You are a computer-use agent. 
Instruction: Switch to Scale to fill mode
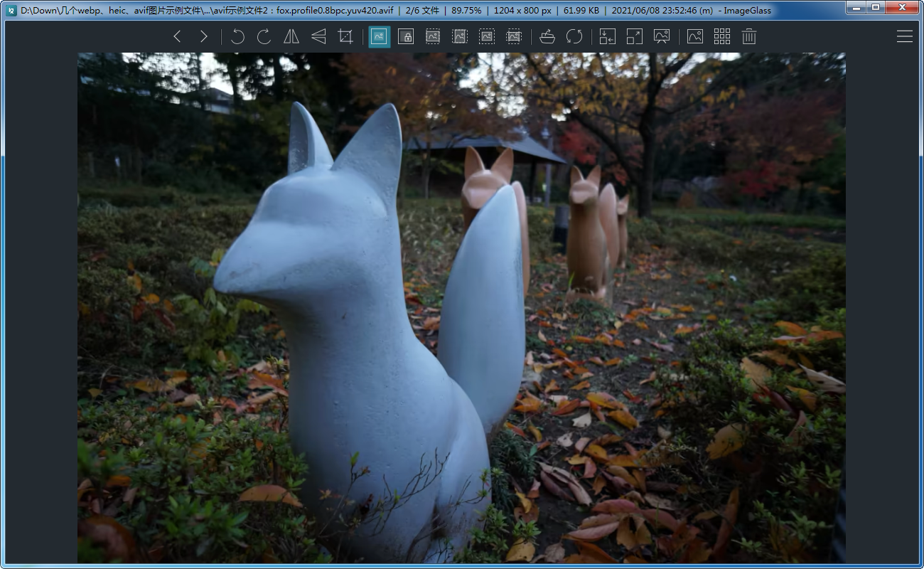tap(514, 37)
